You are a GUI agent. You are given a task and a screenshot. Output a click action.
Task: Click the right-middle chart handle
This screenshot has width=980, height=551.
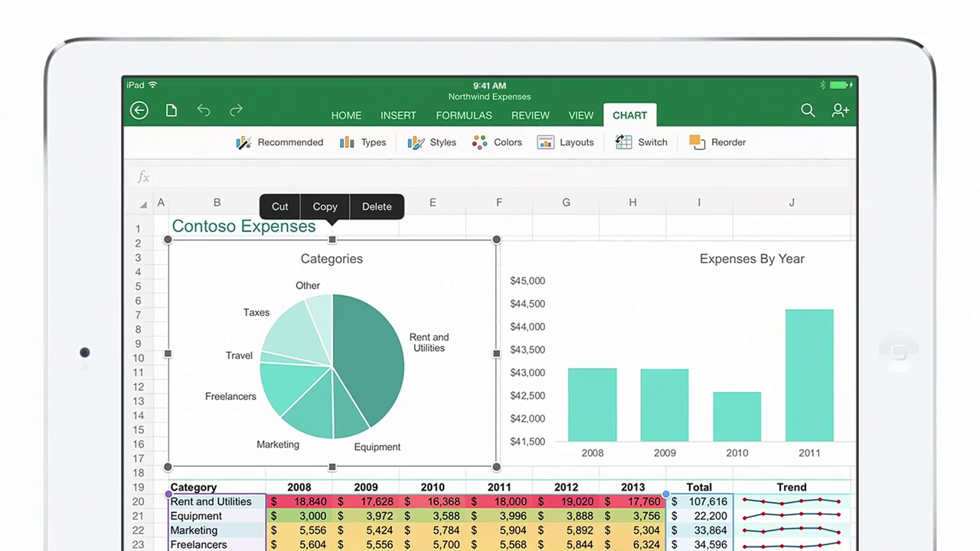496,354
